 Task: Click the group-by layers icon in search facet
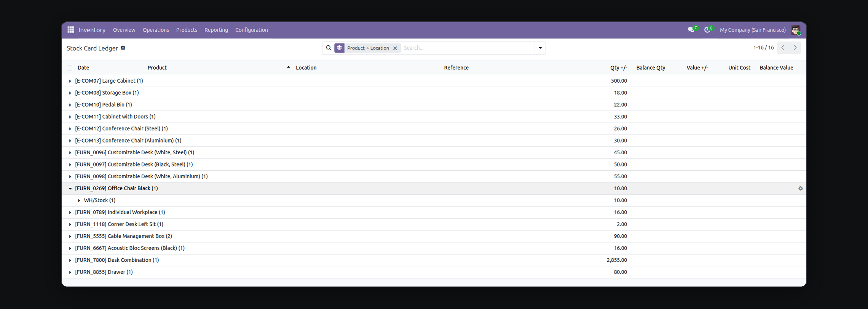[x=339, y=48]
